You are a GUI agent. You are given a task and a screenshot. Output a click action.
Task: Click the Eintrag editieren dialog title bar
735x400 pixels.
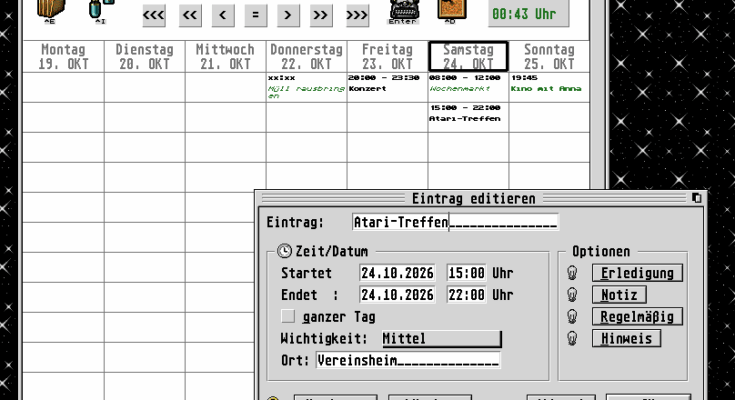[x=473, y=198]
